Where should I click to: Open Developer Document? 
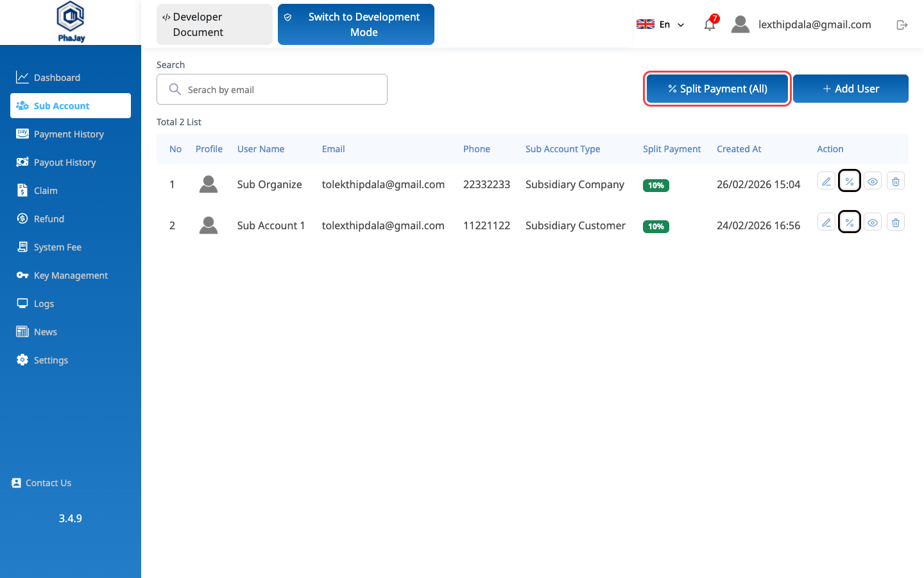214,24
